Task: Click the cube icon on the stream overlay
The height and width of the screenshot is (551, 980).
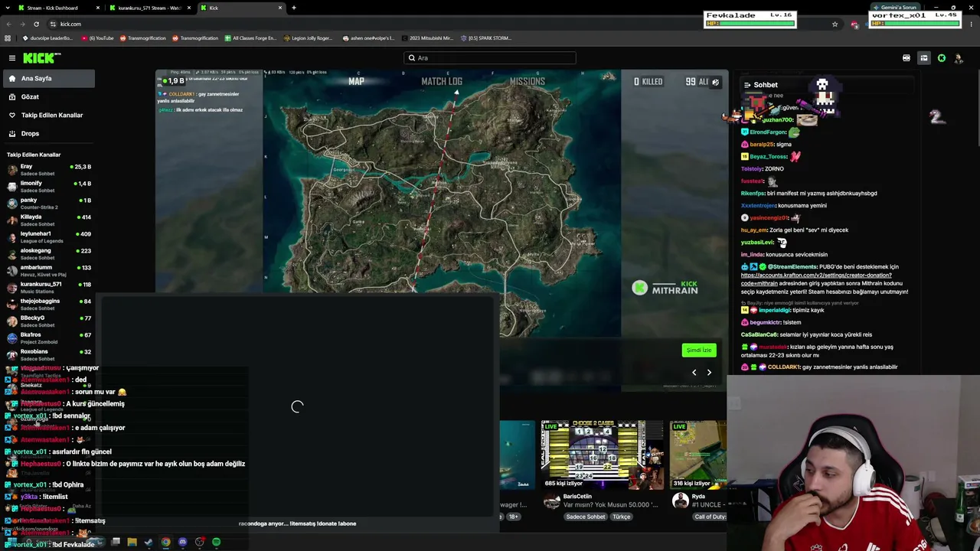Action: [716, 82]
